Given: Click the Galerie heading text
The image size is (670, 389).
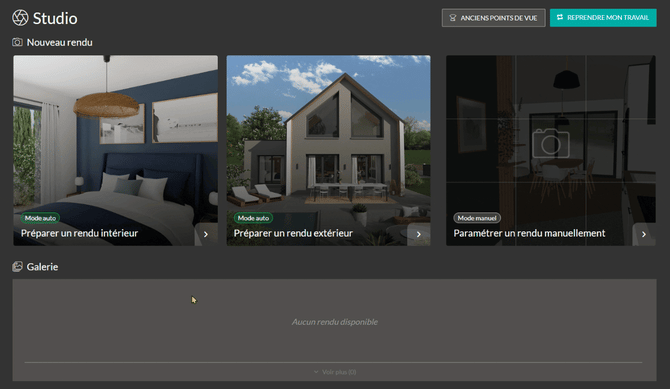Looking at the screenshot, I should 42,267.
